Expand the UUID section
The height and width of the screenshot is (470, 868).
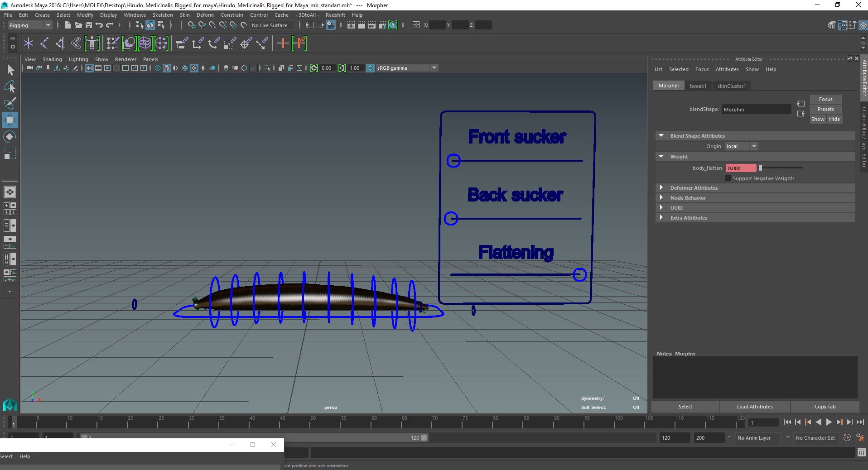tap(661, 208)
